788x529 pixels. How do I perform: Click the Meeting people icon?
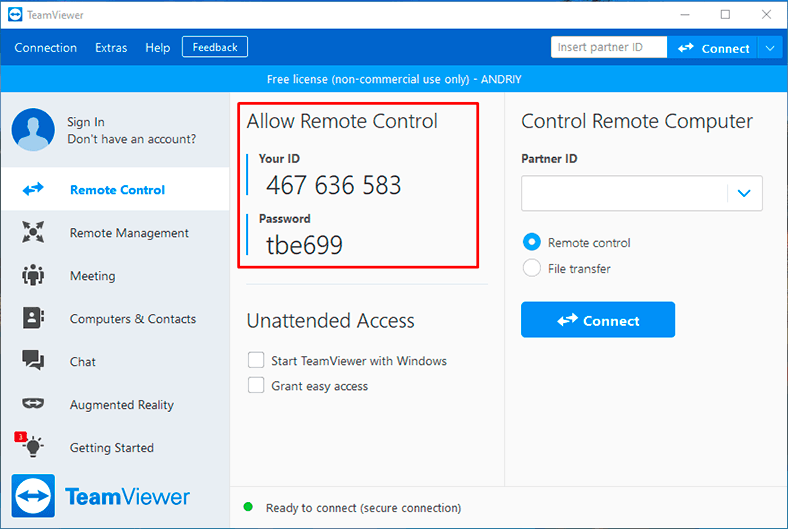tap(33, 275)
